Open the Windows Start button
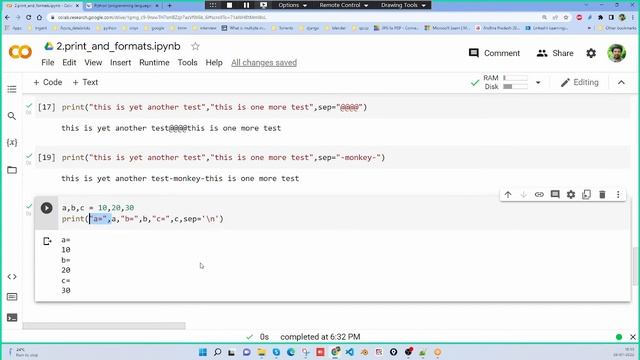The image size is (640, 360). pos(202,352)
